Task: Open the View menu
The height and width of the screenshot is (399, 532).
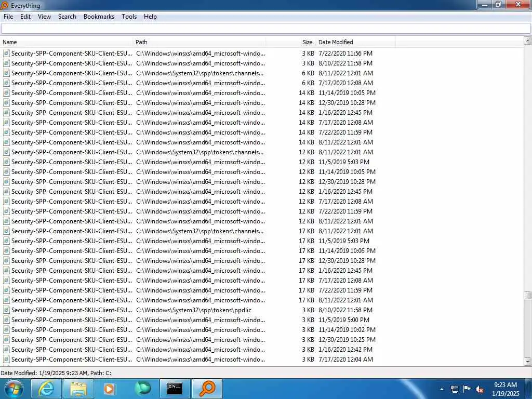Action: (x=44, y=17)
